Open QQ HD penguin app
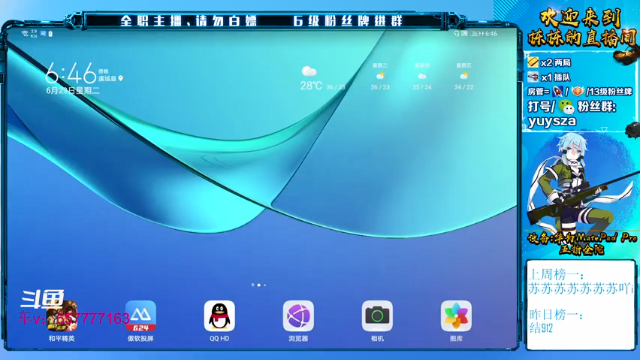Screen dimensions: 640x360 click(x=219, y=316)
